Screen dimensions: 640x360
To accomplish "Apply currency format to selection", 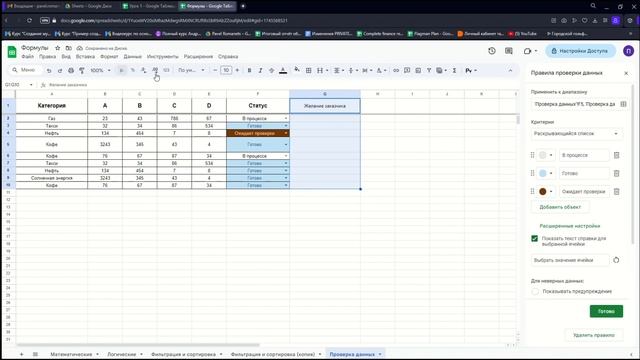I will (121, 71).
